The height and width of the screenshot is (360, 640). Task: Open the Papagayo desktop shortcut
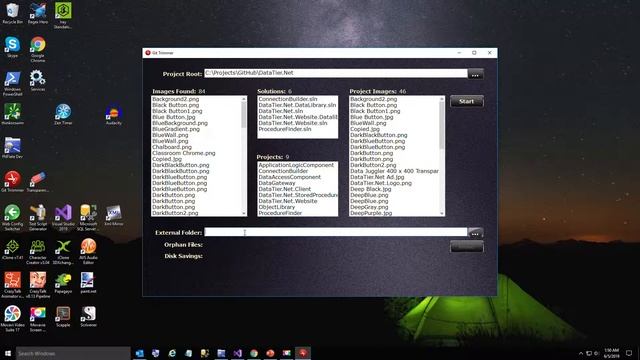[x=63, y=282]
